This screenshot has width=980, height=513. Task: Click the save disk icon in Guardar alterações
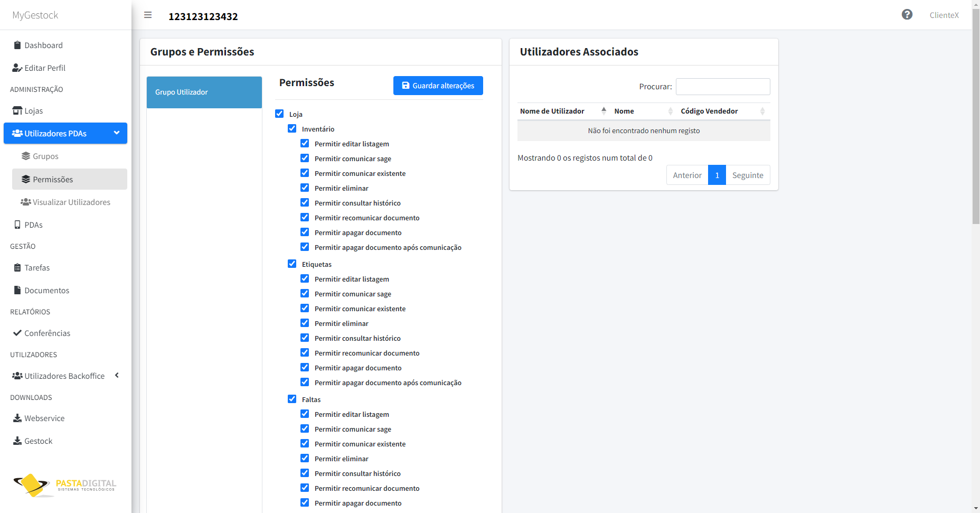point(406,86)
